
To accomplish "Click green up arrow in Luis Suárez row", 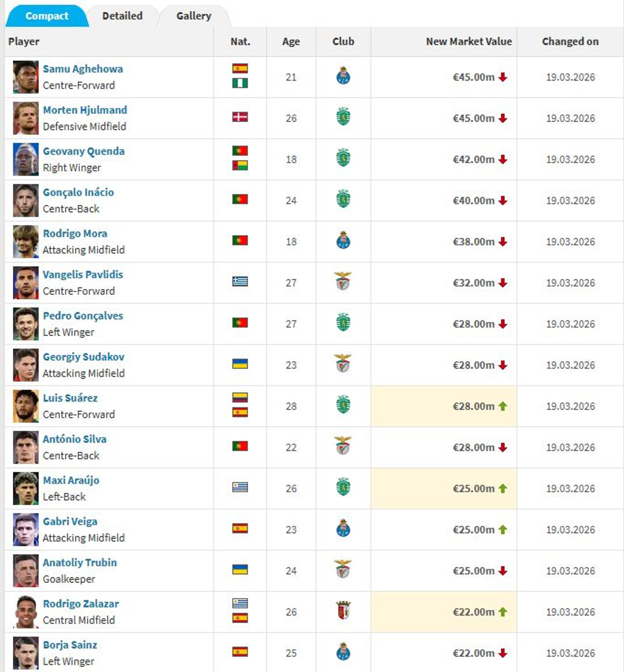I will coord(503,406).
